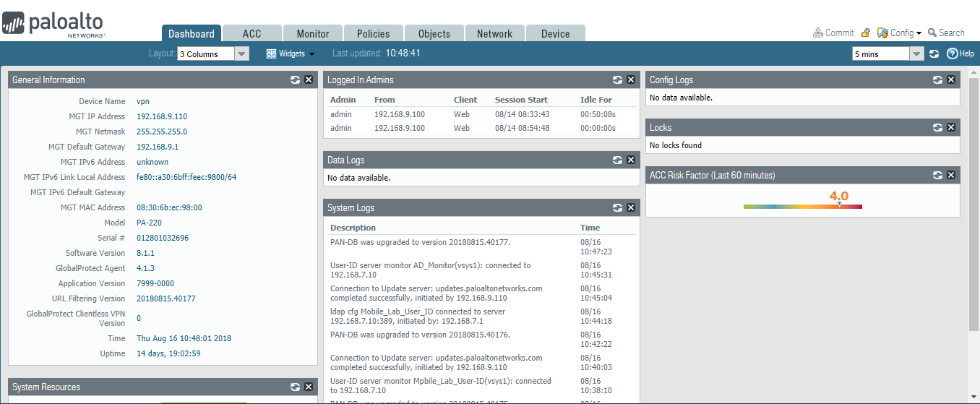Click the Idle For column header
This screenshot has height=404, width=980.
coord(596,100)
